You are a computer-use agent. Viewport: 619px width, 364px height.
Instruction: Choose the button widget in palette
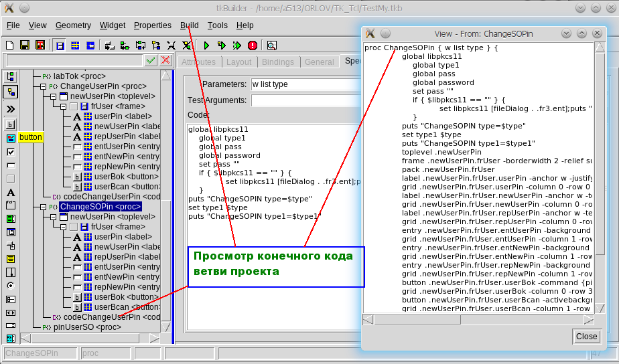pos(11,124)
